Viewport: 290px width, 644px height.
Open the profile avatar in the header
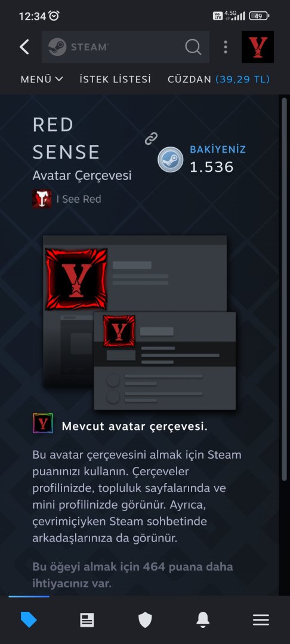[258, 47]
